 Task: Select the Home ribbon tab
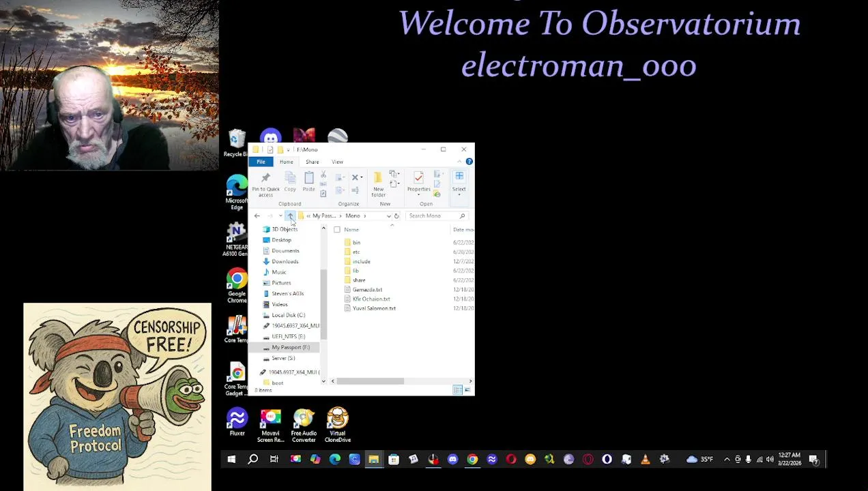[x=286, y=162]
